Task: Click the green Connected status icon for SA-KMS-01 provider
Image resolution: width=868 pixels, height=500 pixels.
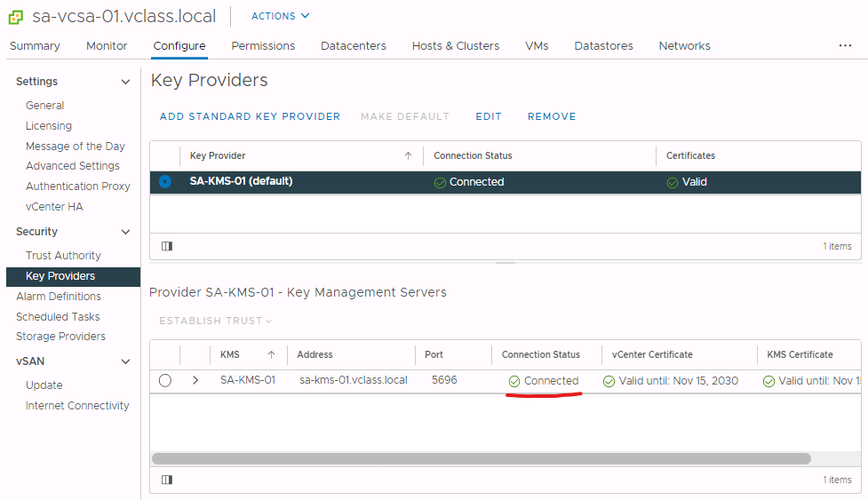Action: 440,182
